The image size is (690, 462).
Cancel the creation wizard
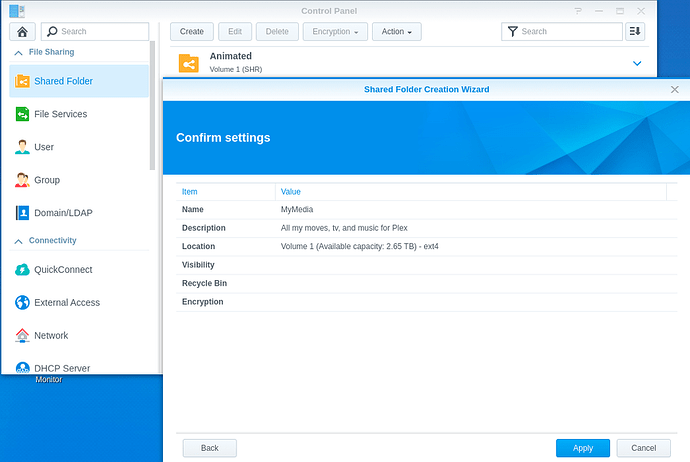click(643, 448)
